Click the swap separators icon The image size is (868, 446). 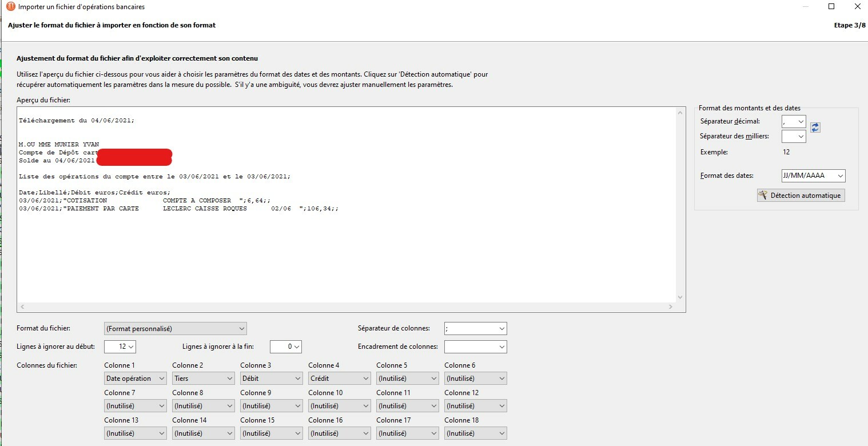tap(815, 128)
